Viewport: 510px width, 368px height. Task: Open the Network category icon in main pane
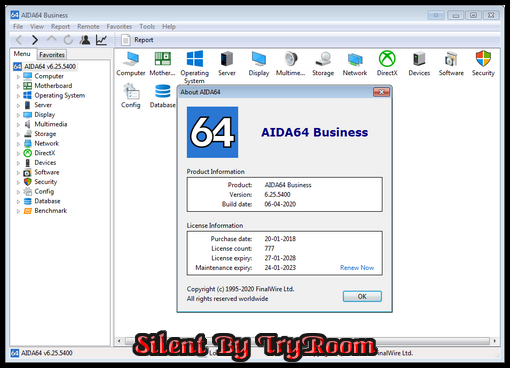tap(355, 64)
